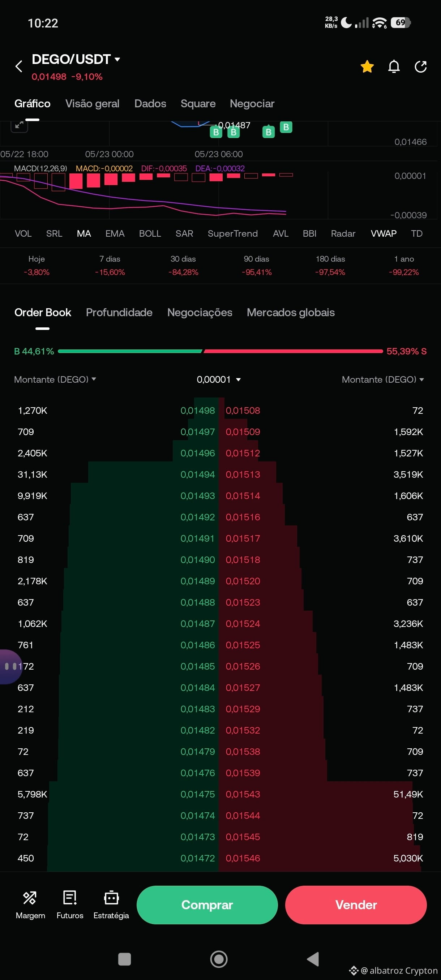Tap ask price 0,01508
Viewport: 441px width, 980px height.
(243, 411)
